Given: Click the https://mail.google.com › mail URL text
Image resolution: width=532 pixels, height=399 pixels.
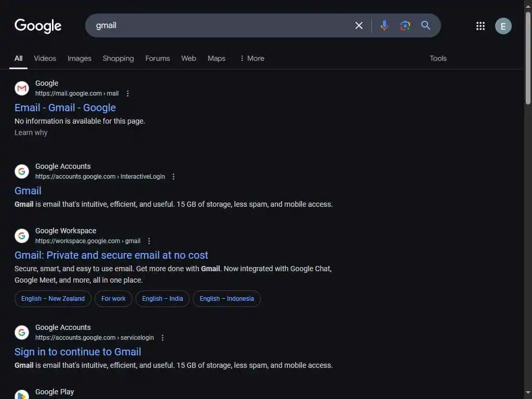Looking at the screenshot, I should 77,94.
